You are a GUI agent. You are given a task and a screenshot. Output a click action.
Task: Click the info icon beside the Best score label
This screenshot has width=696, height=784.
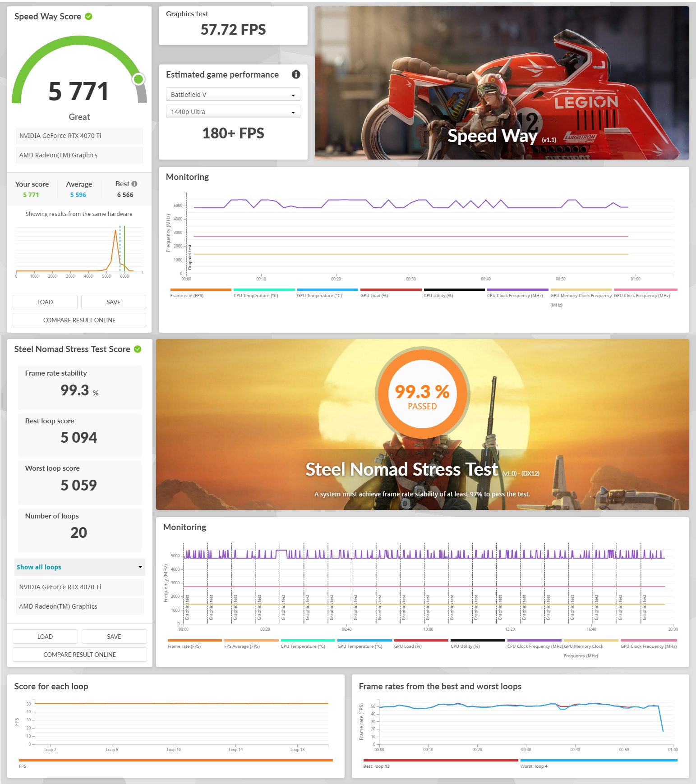click(134, 183)
